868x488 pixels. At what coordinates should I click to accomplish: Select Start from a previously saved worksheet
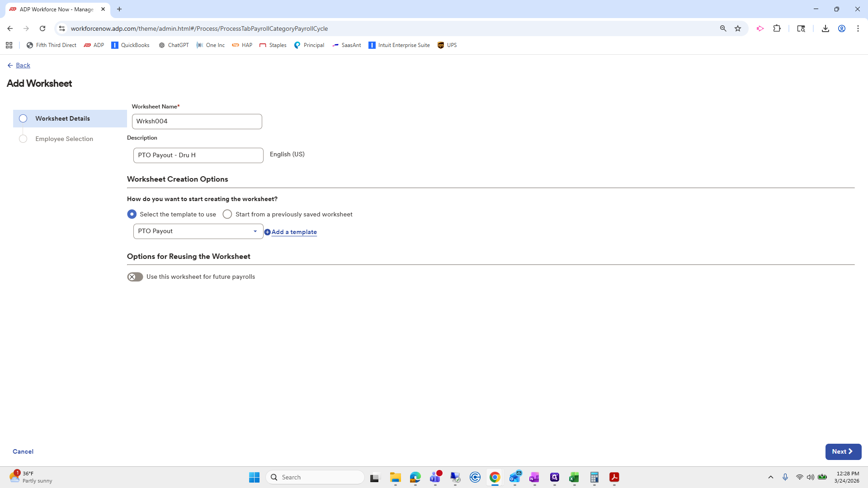coord(227,214)
